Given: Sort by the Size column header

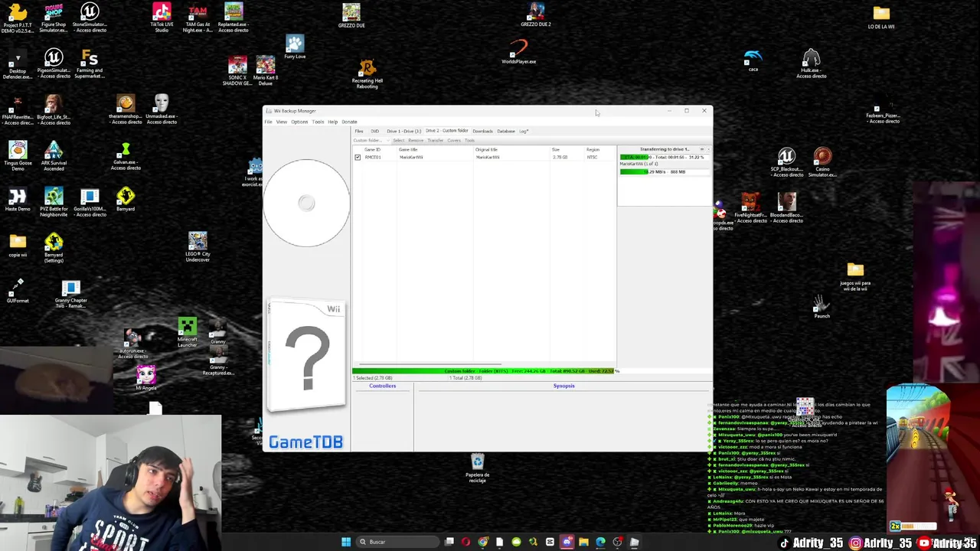Looking at the screenshot, I should tap(556, 149).
